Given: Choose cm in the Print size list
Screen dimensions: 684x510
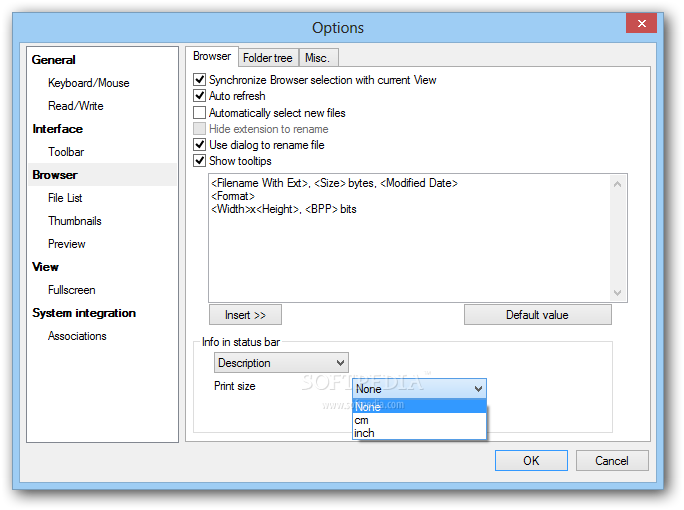Looking at the screenshot, I should (x=419, y=420).
